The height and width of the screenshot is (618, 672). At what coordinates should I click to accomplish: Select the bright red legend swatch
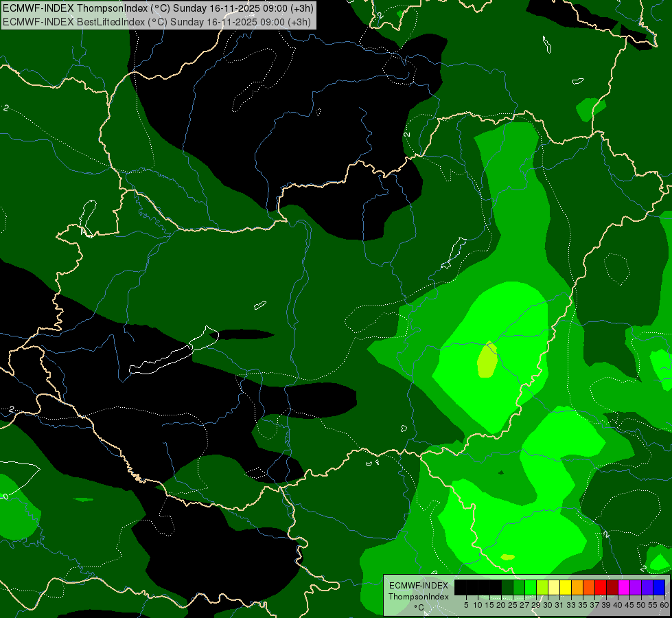coord(601,587)
